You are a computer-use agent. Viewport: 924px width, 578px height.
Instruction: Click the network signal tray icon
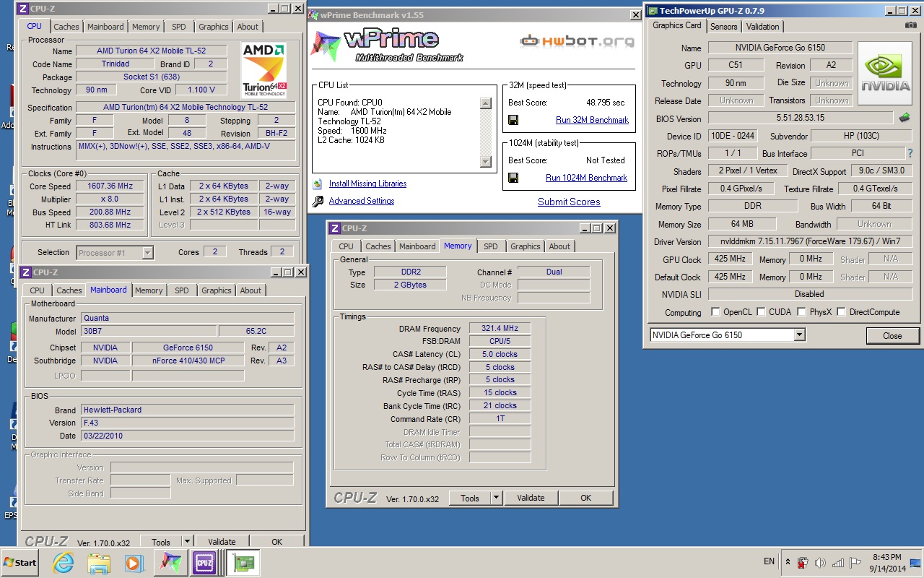pos(838,563)
